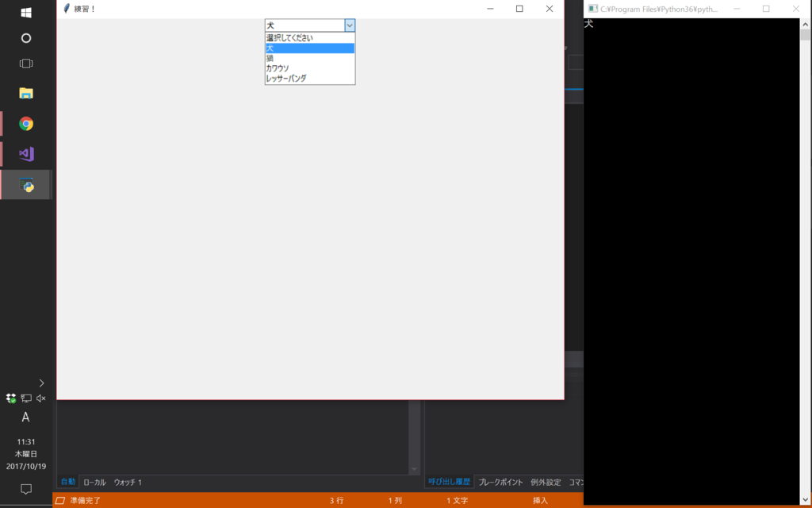Toggle the IME input mode A
The image size is (812, 508).
(x=25, y=418)
